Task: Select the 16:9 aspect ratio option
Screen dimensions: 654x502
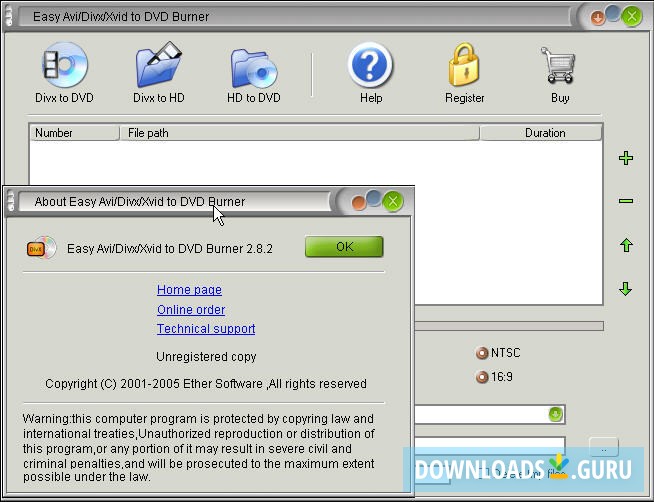Action: pos(494,377)
